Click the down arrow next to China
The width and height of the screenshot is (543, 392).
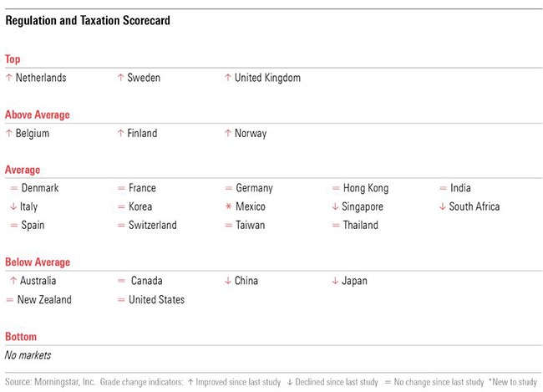click(x=228, y=281)
